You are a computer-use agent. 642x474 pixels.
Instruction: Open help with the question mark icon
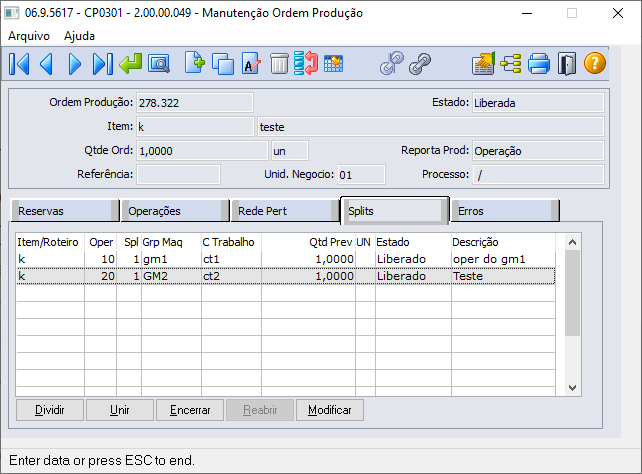point(595,63)
